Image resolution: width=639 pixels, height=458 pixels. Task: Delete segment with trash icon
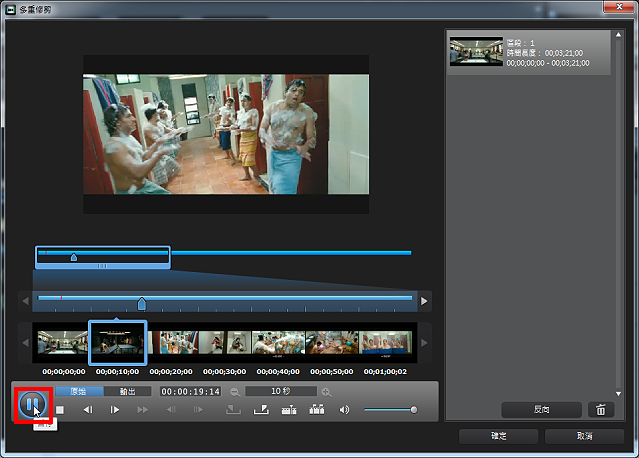[601, 410]
